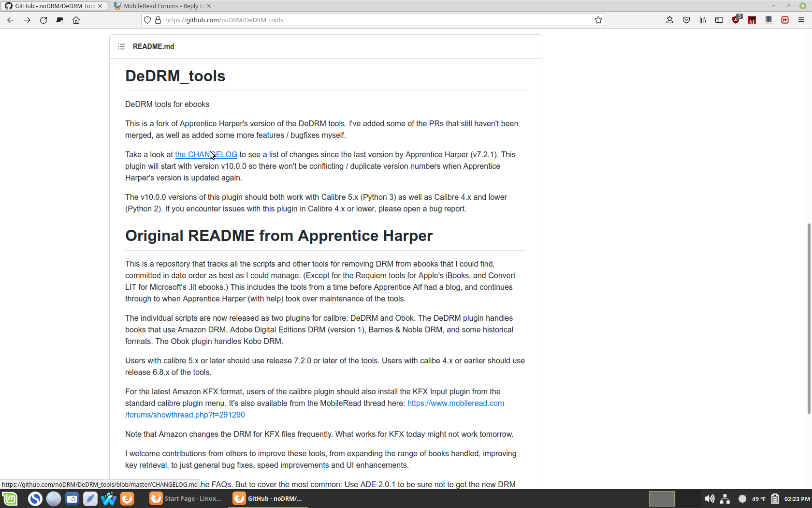This screenshot has width=812, height=508.
Task: Click the text 'DeDRM tools for ebooks'
Action: point(167,104)
